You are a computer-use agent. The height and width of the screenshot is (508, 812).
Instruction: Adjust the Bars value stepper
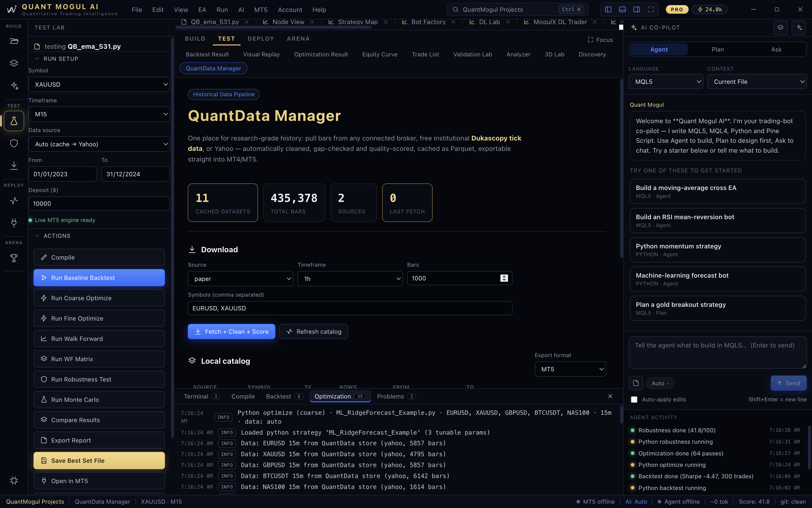tap(504, 278)
